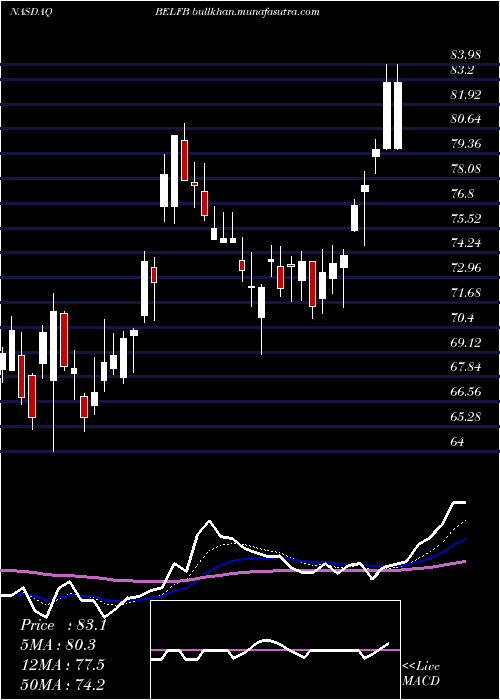Screen dimensions: 500x700
Task: Click the 76.8 price axis label
Action: click(462, 194)
